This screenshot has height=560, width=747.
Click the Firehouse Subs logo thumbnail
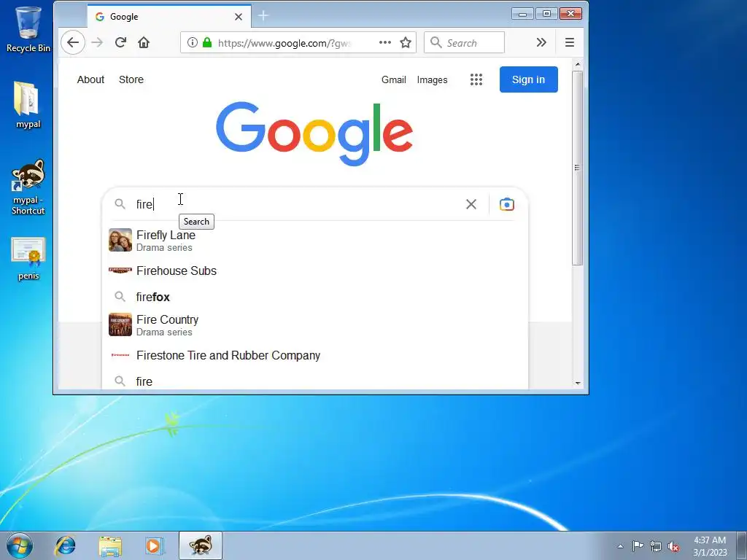pyautogui.click(x=120, y=271)
